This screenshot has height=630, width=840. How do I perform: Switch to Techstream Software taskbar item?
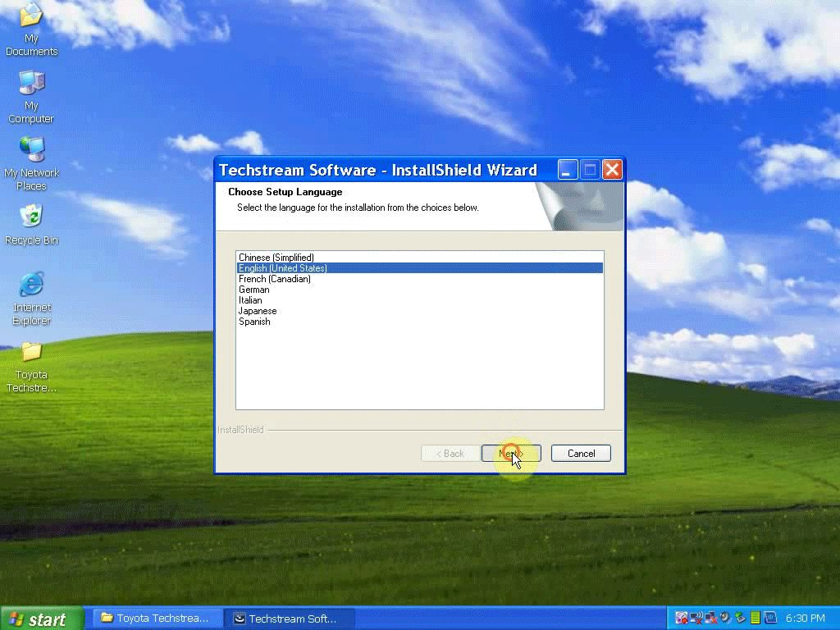click(290, 619)
